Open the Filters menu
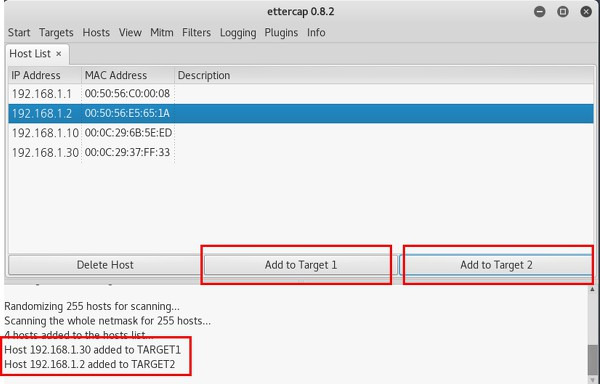Screen dimensions: 600x384 (x=196, y=33)
